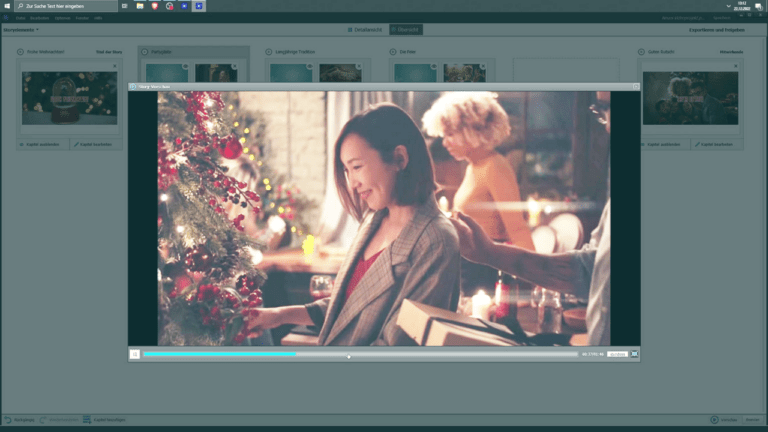
Task: Play chapter Guten Rutsch
Action: 641,52
